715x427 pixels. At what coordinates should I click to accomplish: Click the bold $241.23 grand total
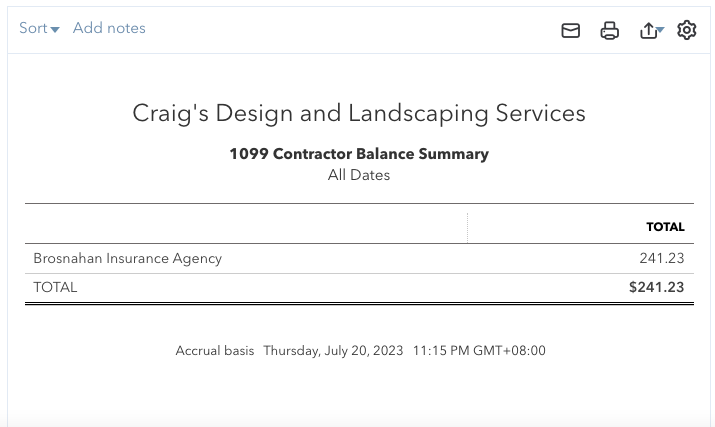(657, 287)
